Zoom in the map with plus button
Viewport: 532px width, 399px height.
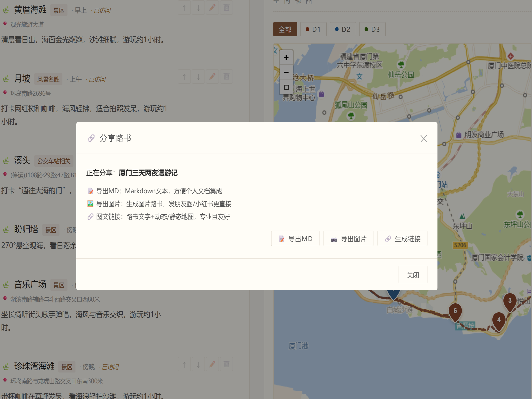click(x=286, y=58)
